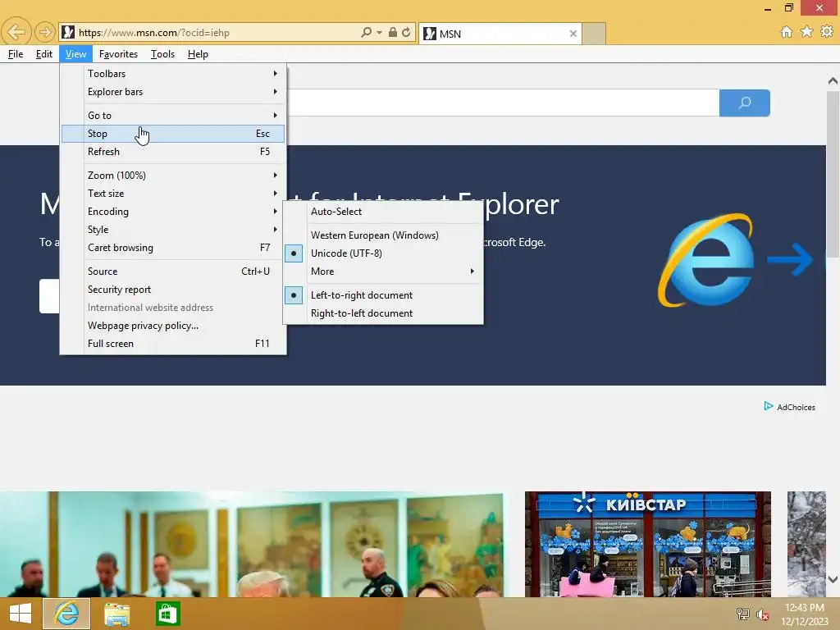The image size is (840, 630).
Task: Open the Tools gear icon
Action: click(x=827, y=32)
